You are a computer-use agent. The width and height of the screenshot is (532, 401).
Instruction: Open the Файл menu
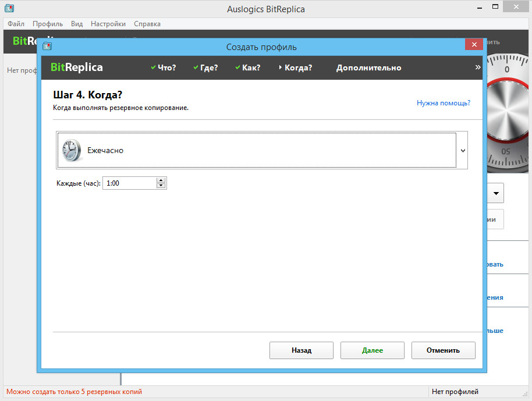[x=16, y=24]
